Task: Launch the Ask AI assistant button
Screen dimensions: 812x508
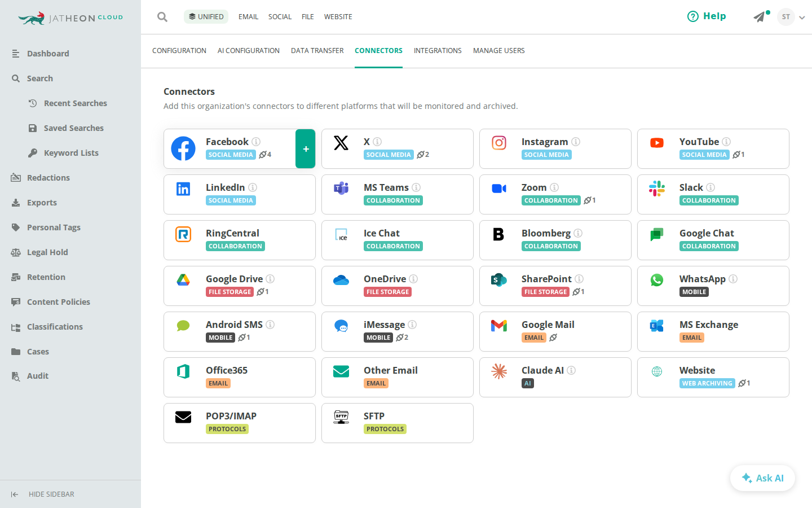Action: [762, 478]
